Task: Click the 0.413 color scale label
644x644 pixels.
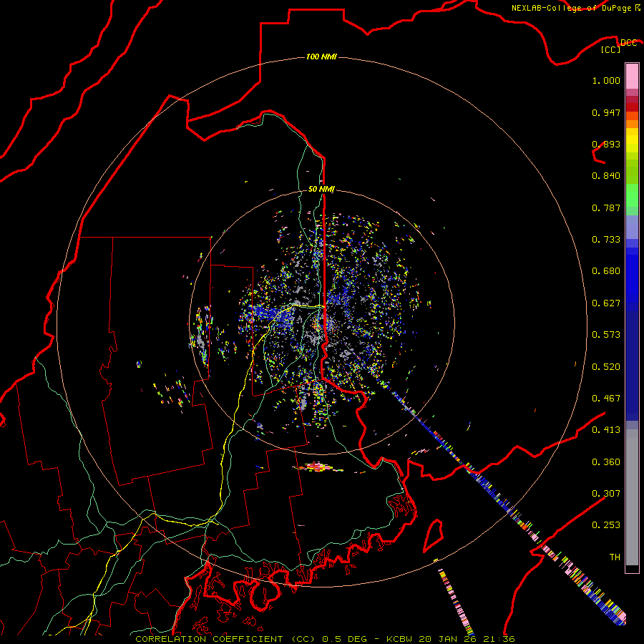Action: point(606,430)
